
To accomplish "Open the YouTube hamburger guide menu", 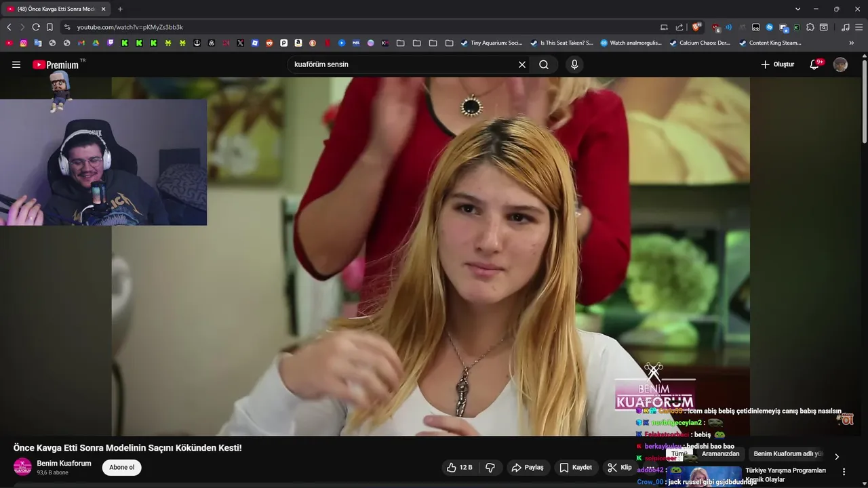I will pos(16,64).
